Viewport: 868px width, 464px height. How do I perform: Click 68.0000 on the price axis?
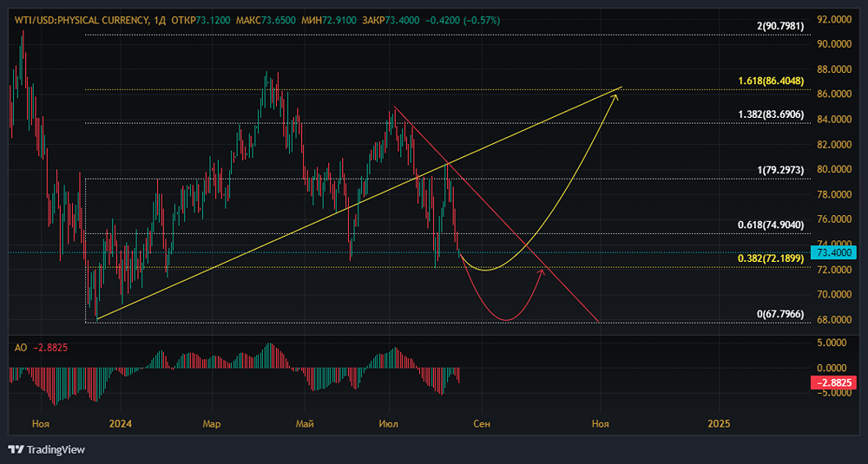[x=835, y=320]
